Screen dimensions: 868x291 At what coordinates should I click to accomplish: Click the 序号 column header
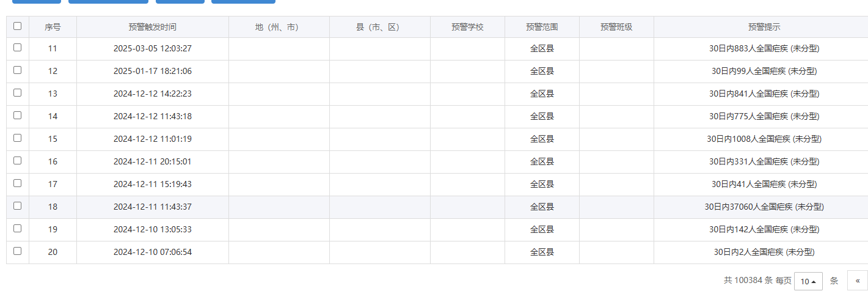pos(53,27)
